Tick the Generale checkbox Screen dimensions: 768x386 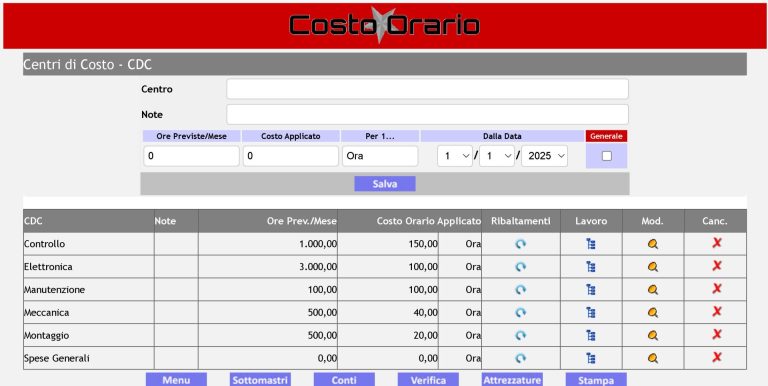coord(607,156)
